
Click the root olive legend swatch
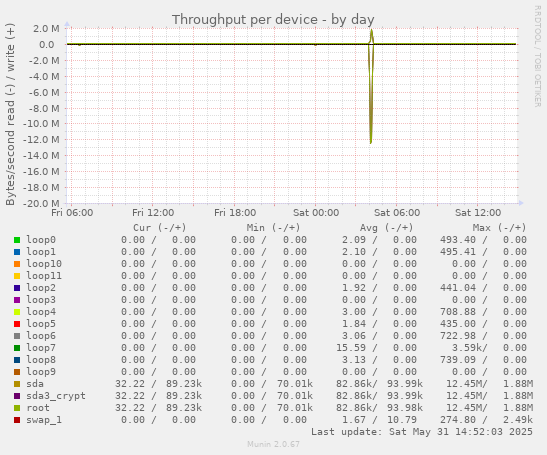click(x=17, y=408)
